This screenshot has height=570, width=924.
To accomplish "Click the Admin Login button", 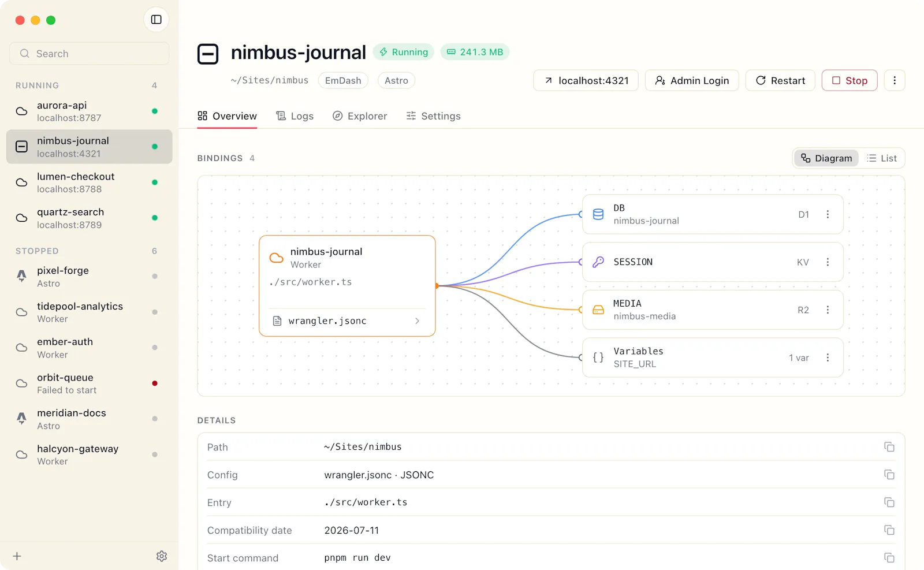I will tap(692, 80).
